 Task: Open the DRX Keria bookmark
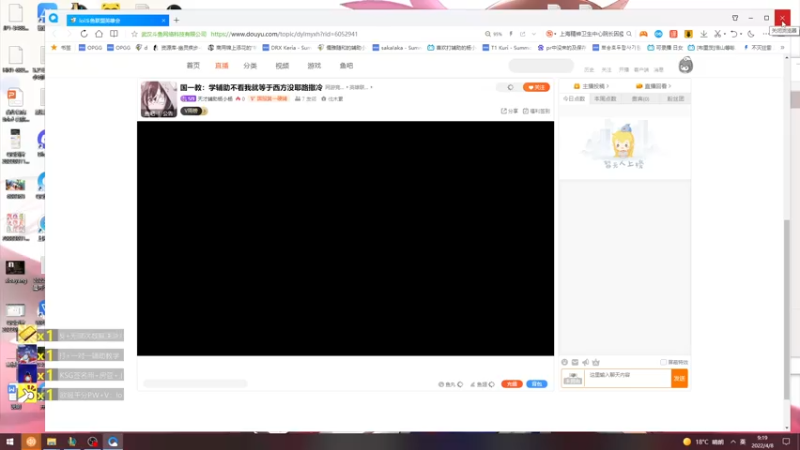coord(286,47)
